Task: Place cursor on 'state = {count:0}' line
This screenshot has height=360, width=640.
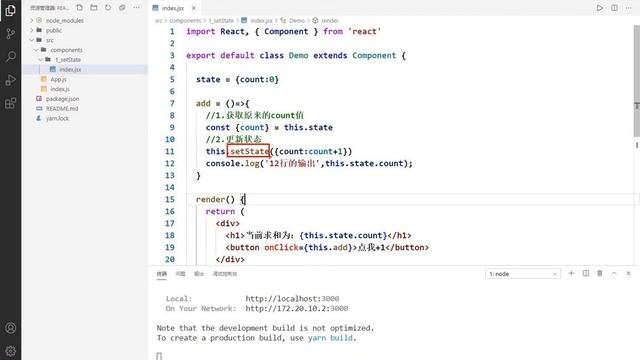Action: tap(237, 80)
